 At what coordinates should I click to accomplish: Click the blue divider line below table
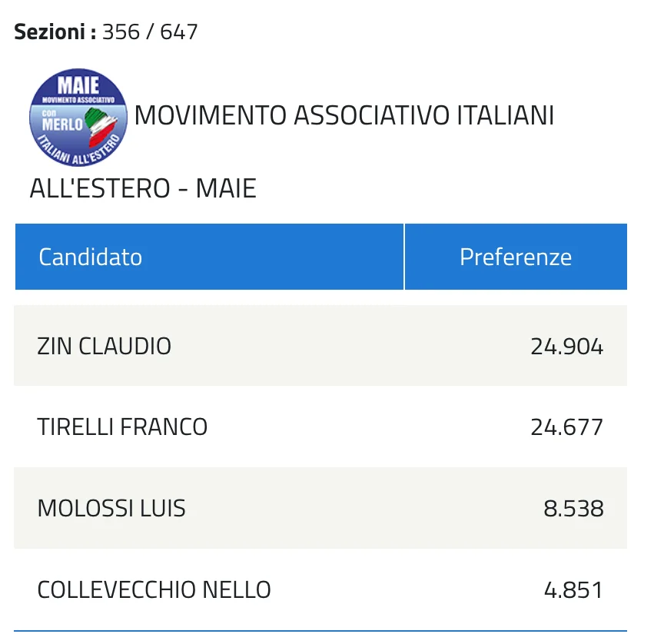click(x=320, y=630)
